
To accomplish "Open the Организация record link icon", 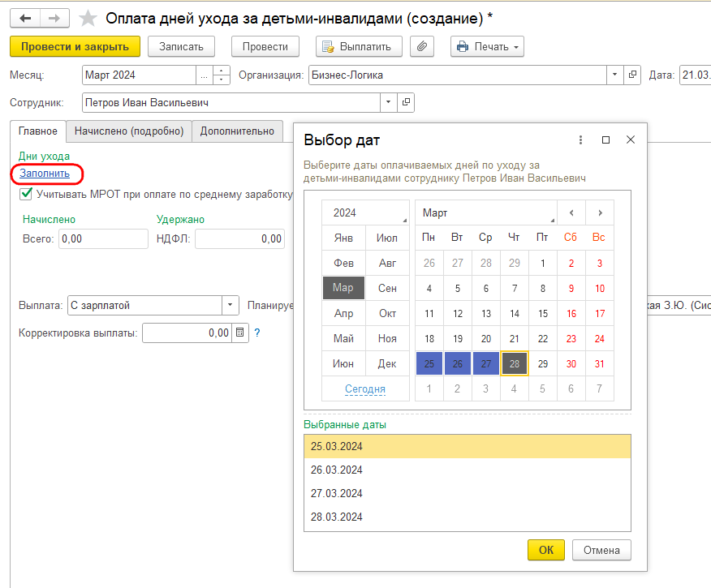I will pos(632,75).
